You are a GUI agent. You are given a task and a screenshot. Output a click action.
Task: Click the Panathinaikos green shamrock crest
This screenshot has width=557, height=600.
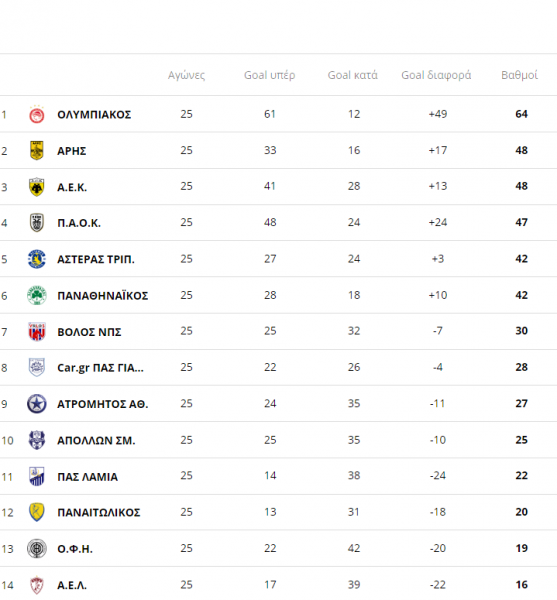click(x=37, y=295)
